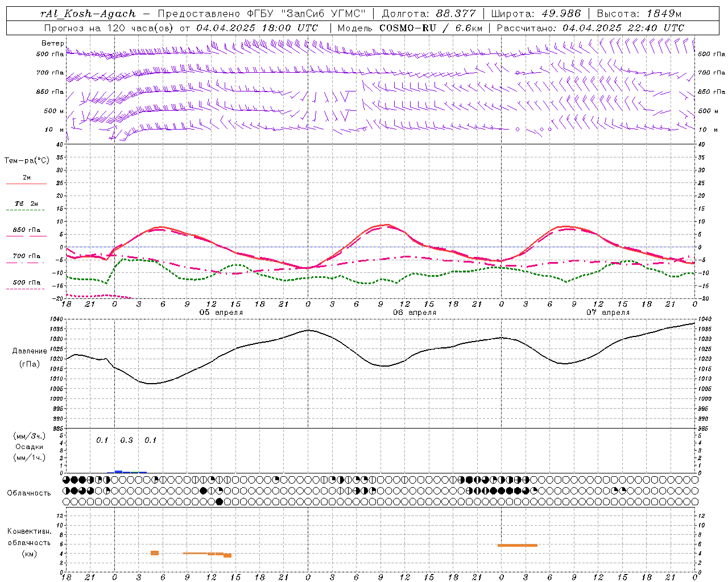
Task: Click the Высота: 1849м value
Action: point(639,14)
